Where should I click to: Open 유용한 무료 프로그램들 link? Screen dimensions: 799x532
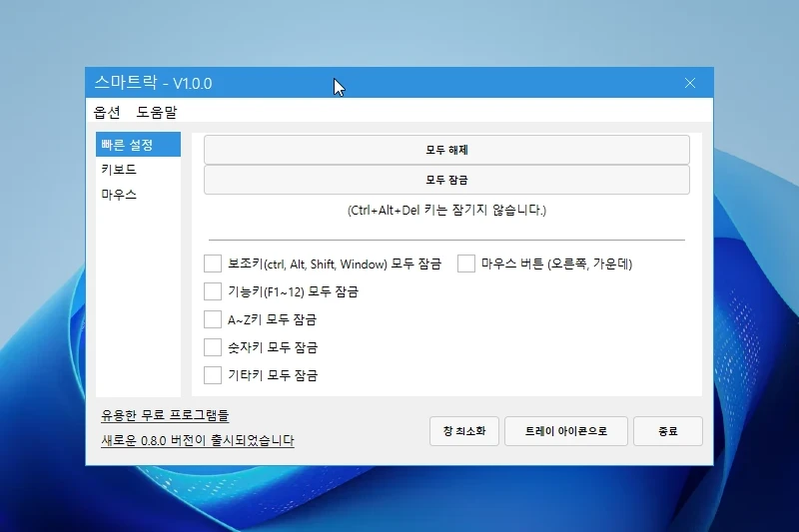tap(165, 415)
